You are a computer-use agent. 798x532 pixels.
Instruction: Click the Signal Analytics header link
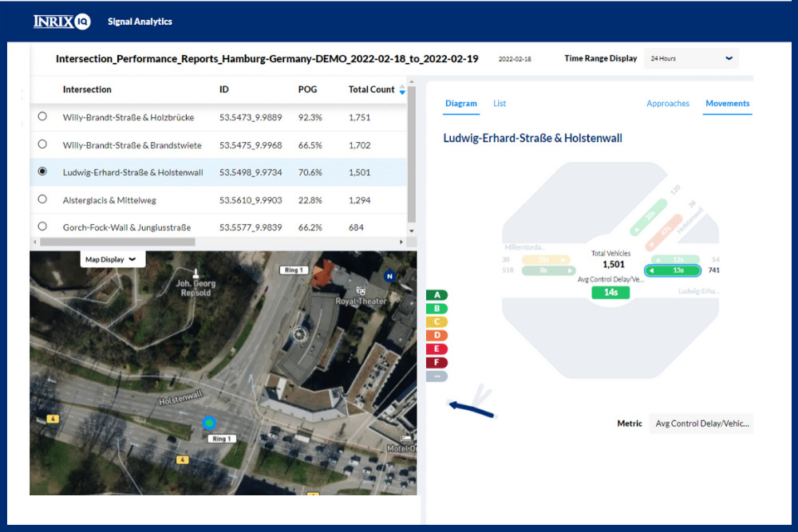140,22
